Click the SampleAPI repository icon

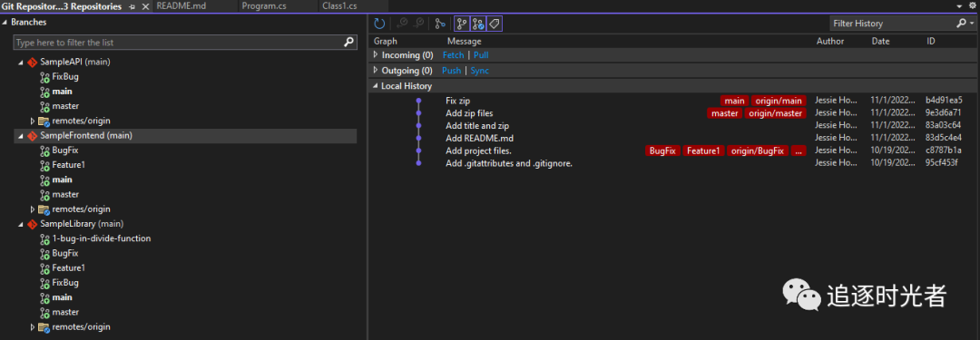tap(33, 62)
